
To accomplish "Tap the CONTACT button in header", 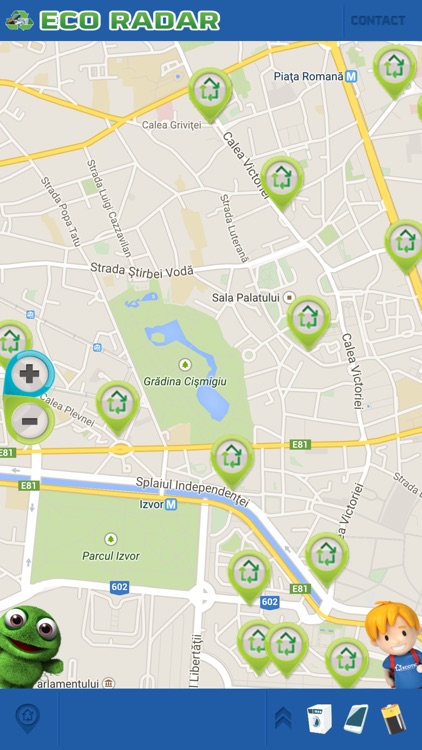I will coord(378,21).
